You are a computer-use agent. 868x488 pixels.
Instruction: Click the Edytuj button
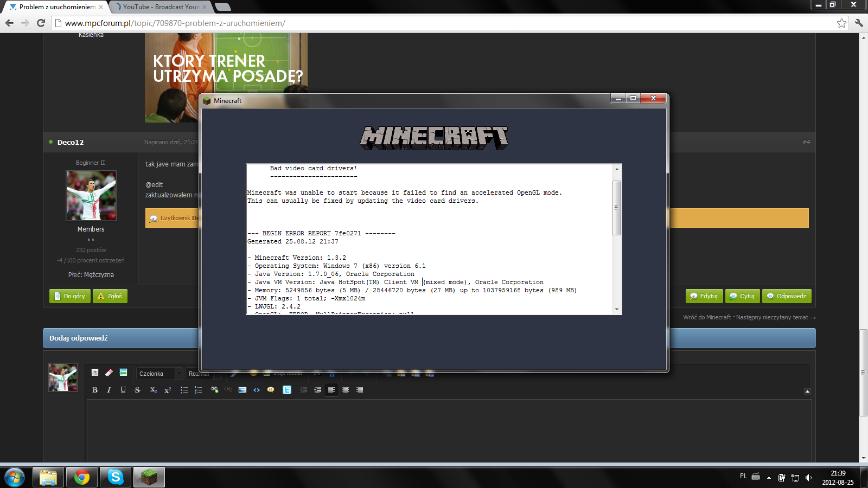click(704, 296)
